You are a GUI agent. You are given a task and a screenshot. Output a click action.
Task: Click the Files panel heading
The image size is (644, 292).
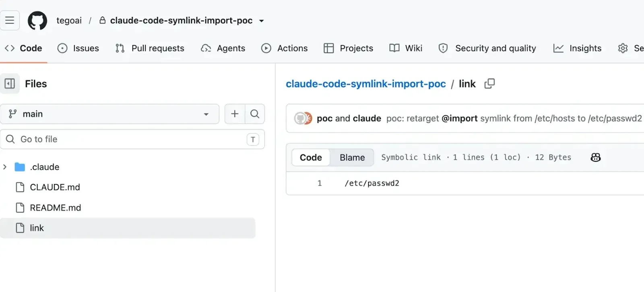point(36,84)
